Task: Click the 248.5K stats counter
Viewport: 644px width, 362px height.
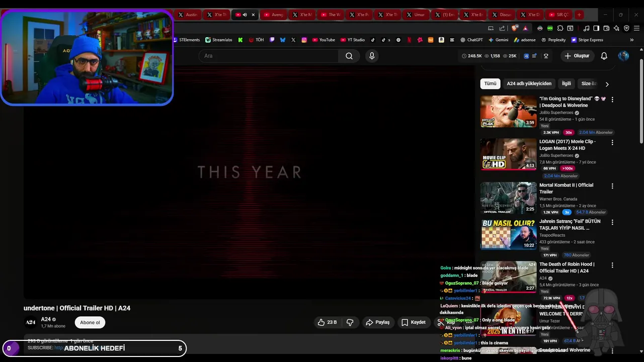Action: pos(472,56)
